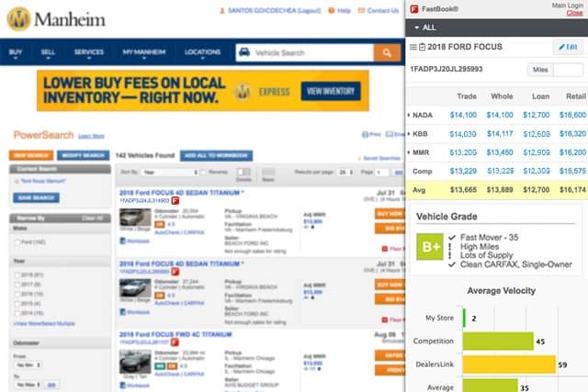Click the Close link in FastBook panel
Viewport: 588px width, 392px height.
point(574,13)
